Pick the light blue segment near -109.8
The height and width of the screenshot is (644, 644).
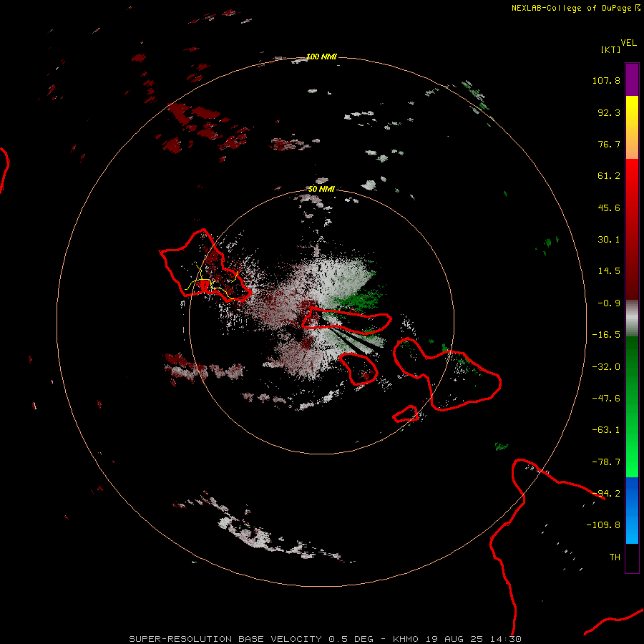click(x=632, y=528)
